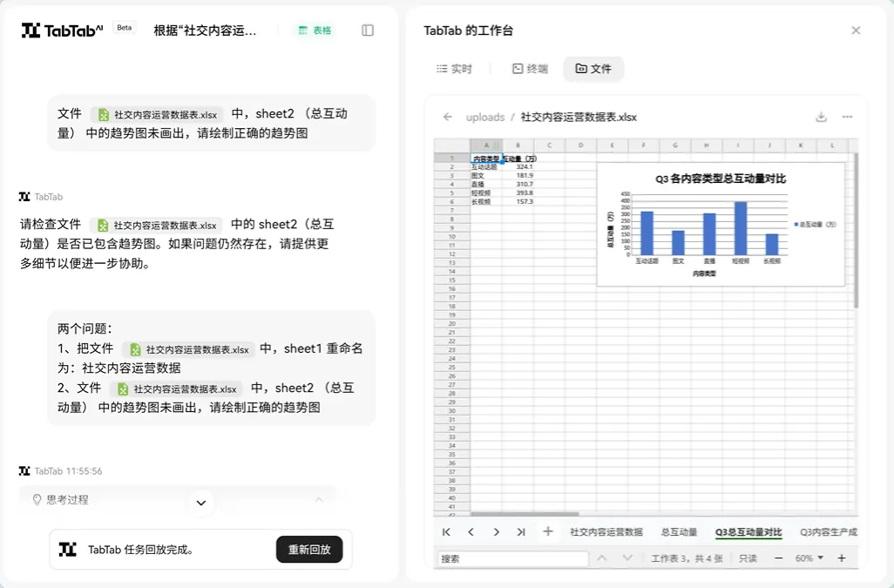
Task: Click the tallest 短视频 bar in chart
Action: [x=740, y=228]
